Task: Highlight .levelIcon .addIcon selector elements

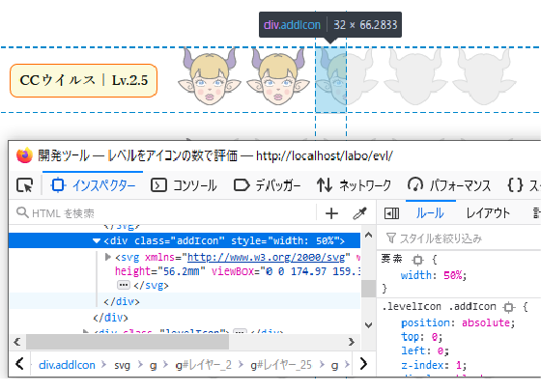Action: [x=508, y=307]
